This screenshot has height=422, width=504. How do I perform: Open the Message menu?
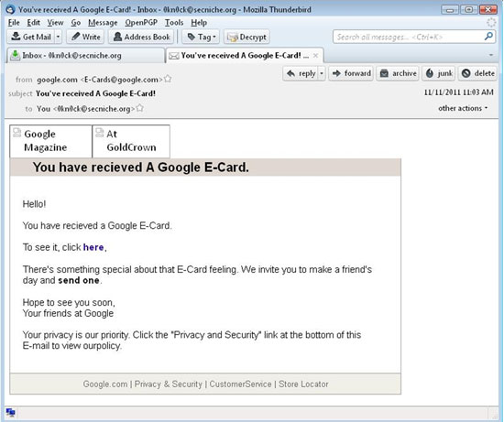coord(103,23)
